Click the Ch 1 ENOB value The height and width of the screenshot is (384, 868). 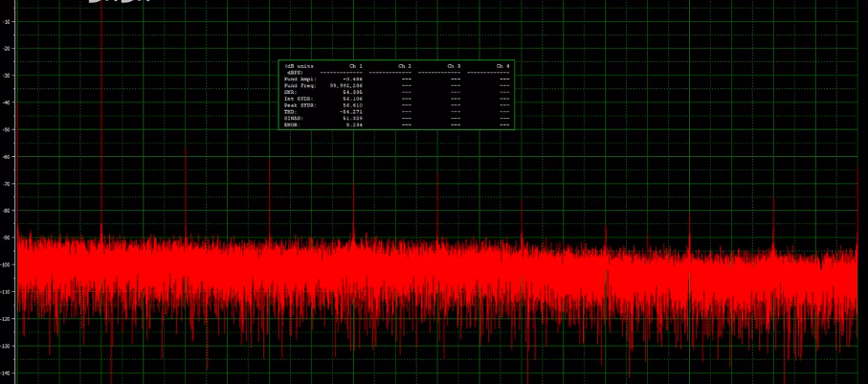[x=354, y=124]
